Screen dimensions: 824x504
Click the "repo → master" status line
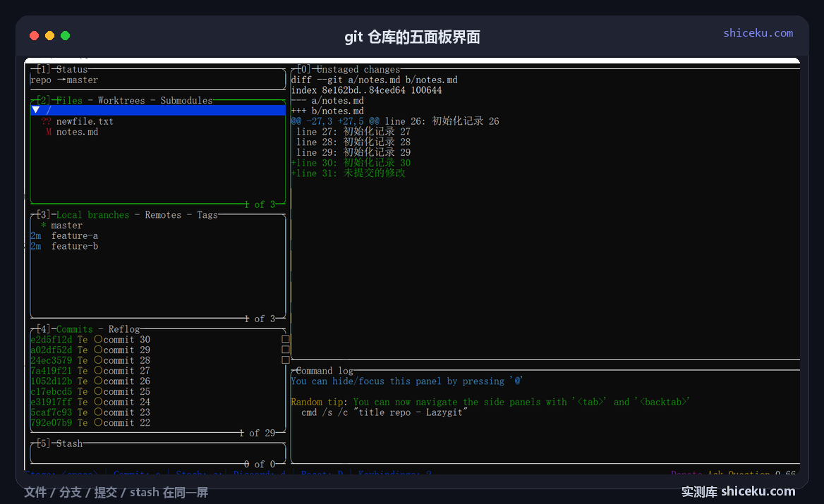coord(64,80)
